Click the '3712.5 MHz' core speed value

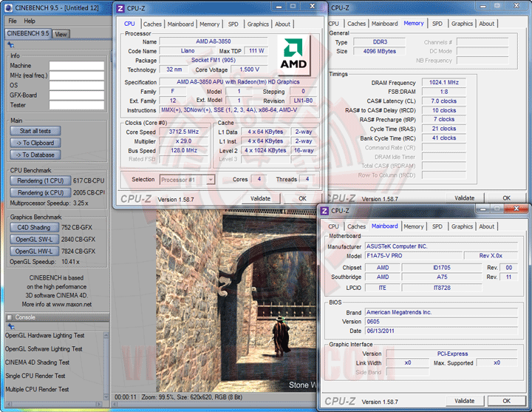click(x=183, y=132)
